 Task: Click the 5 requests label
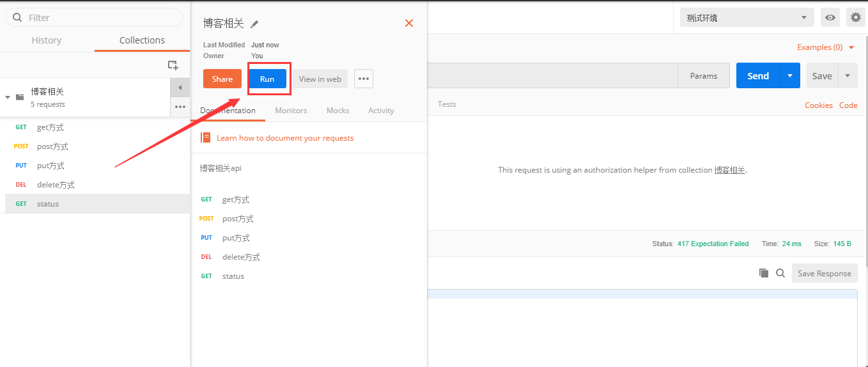(x=48, y=104)
